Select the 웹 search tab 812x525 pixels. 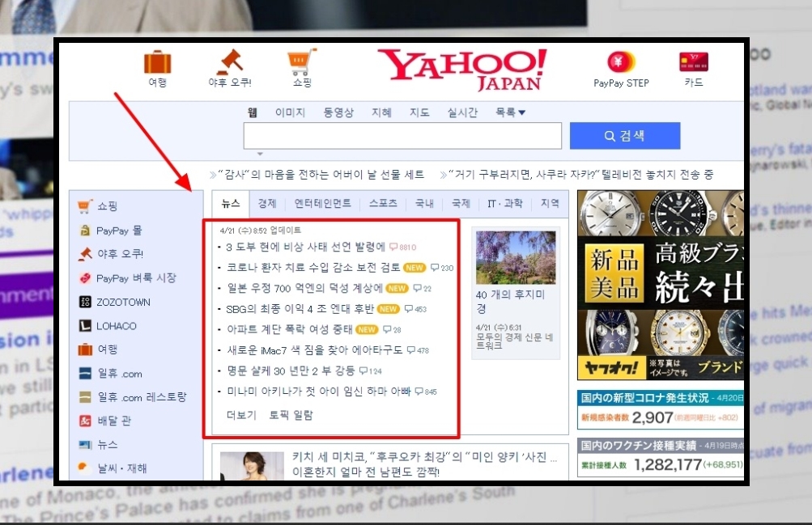point(253,112)
